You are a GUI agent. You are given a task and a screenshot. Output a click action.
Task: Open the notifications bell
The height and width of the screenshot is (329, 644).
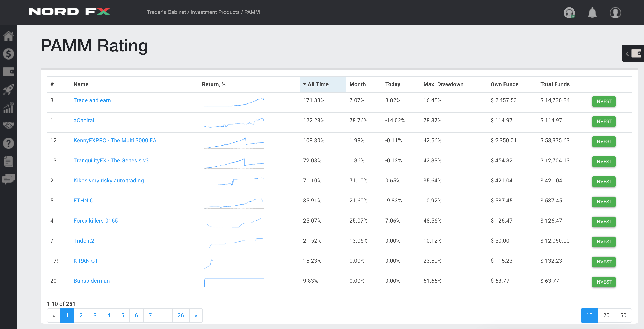[592, 13]
